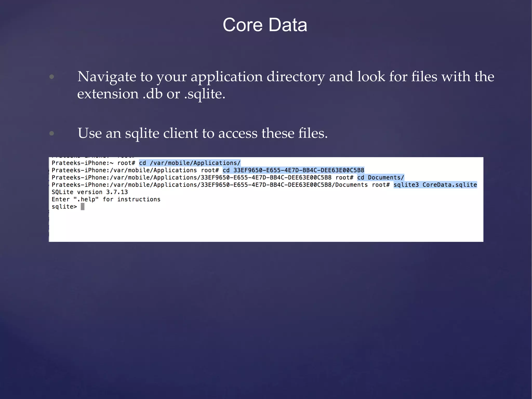The height and width of the screenshot is (399, 532).
Task: Click the 'Use an sqlite client' bullet text
Action: 203,133
